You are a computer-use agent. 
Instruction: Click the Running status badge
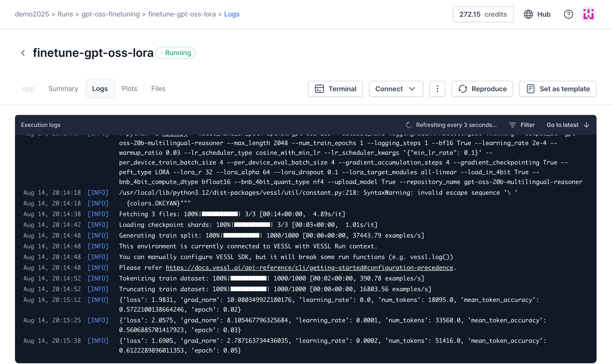[176, 53]
